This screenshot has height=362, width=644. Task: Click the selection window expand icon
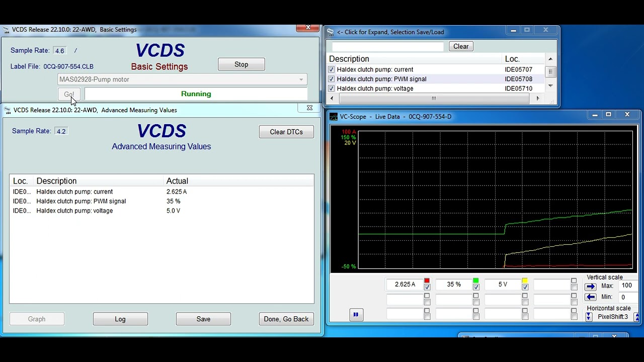[x=330, y=32]
